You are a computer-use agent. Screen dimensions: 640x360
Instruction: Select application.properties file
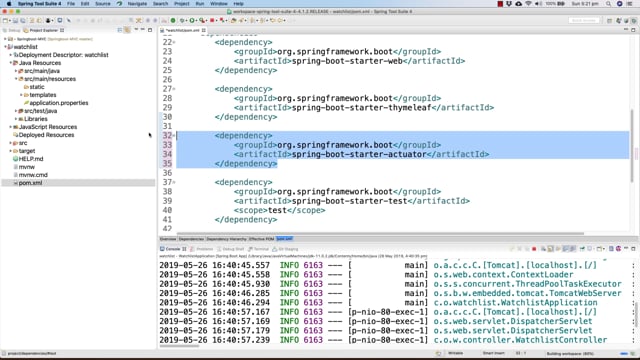coord(58,103)
